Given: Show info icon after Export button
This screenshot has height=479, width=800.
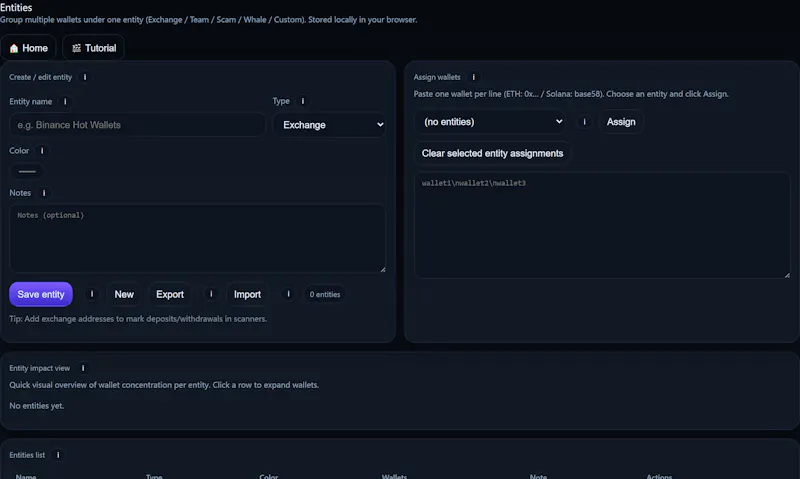Looking at the screenshot, I should tap(211, 294).
